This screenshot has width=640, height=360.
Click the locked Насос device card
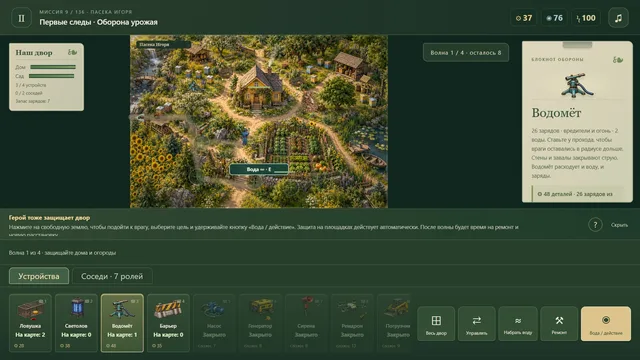214,323
